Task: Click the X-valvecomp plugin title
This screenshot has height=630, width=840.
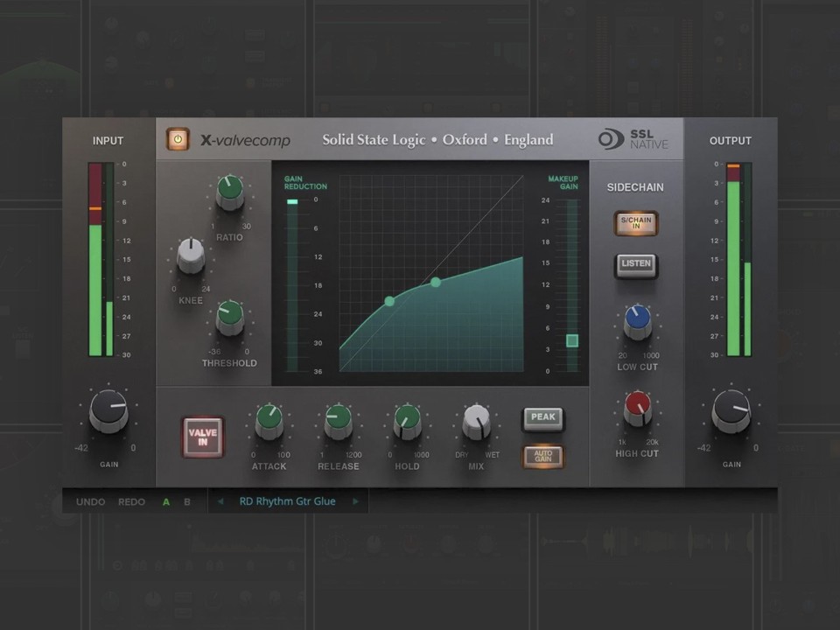Action: (245, 140)
